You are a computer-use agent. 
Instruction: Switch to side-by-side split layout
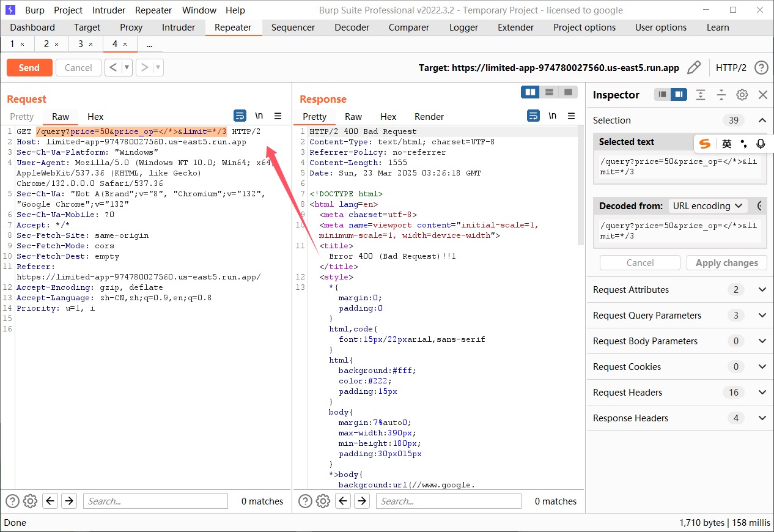click(x=530, y=92)
